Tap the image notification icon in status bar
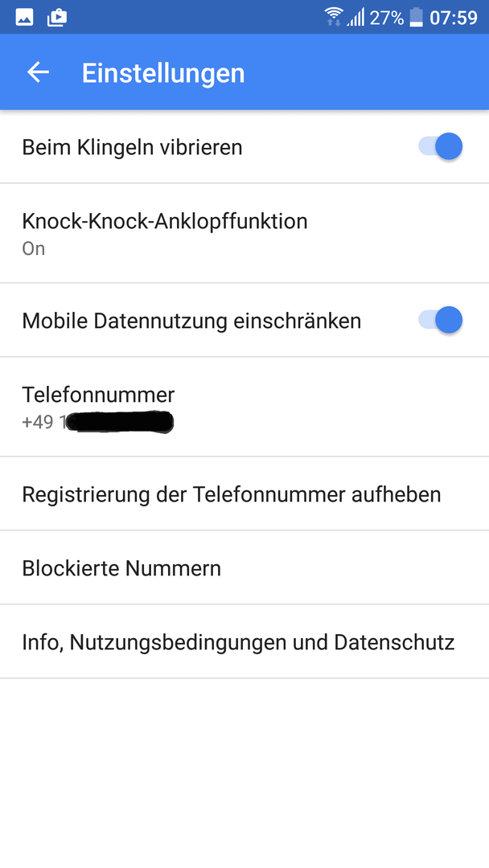Image resolution: width=489 pixels, height=868 pixels. 24,18
